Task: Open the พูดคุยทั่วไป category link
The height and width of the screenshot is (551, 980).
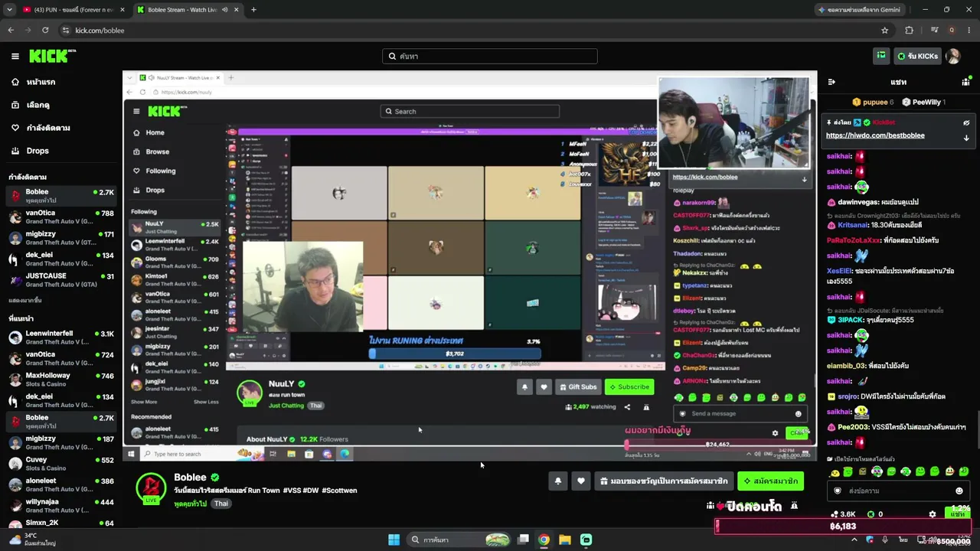Action: click(x=190, y=504)
